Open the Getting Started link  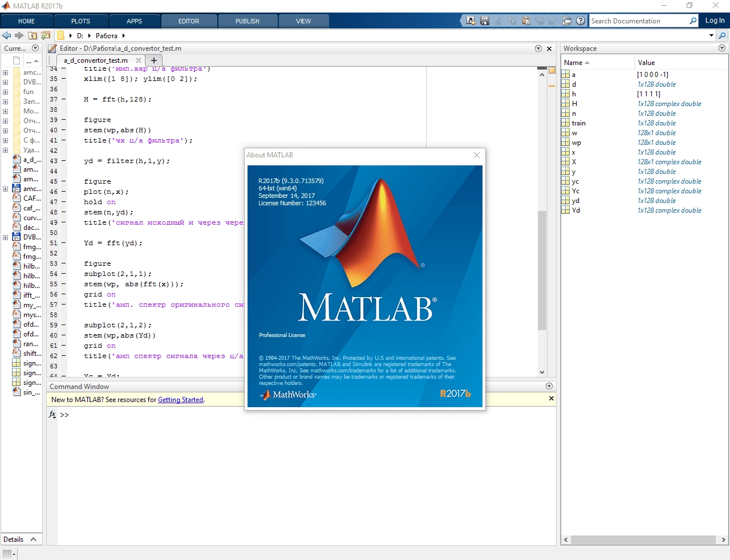pos(181,400)
